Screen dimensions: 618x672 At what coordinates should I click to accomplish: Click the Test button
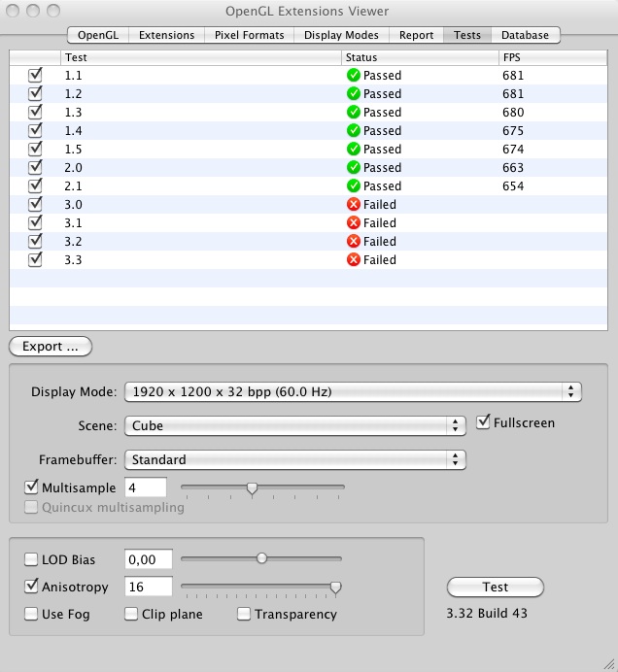tap(496, 587)
